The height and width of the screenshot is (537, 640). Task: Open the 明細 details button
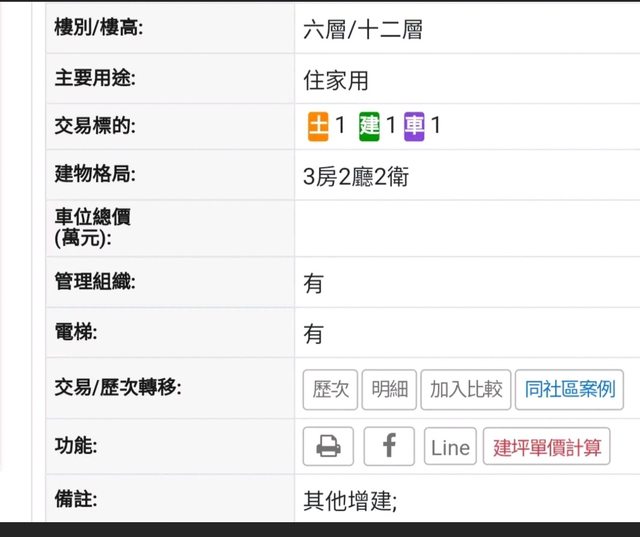pyautogui.click(x=389, y=390)
